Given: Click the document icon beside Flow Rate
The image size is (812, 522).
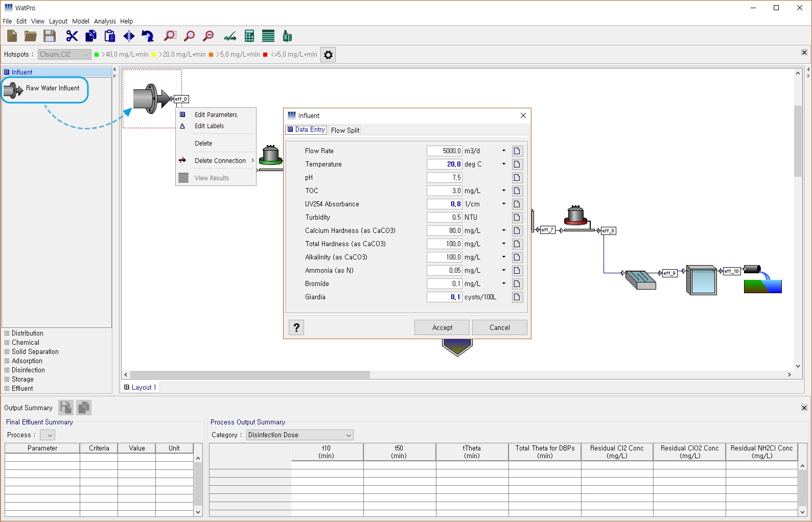Looking at the screenshot, I should [x=517, y=151].
